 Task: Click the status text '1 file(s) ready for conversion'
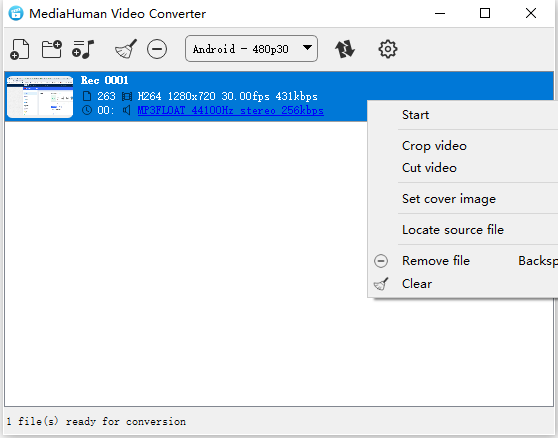96,422
